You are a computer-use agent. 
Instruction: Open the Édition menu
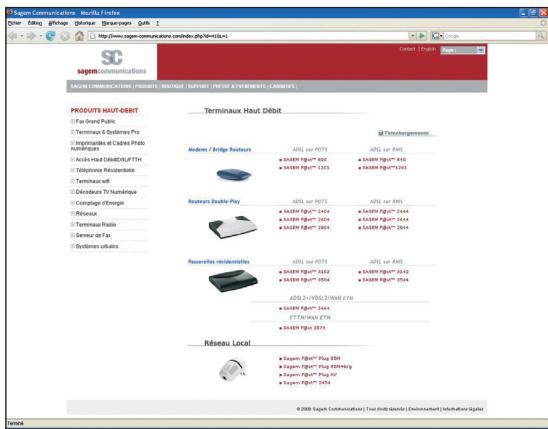pyautogui.click(x=35, y=23)
